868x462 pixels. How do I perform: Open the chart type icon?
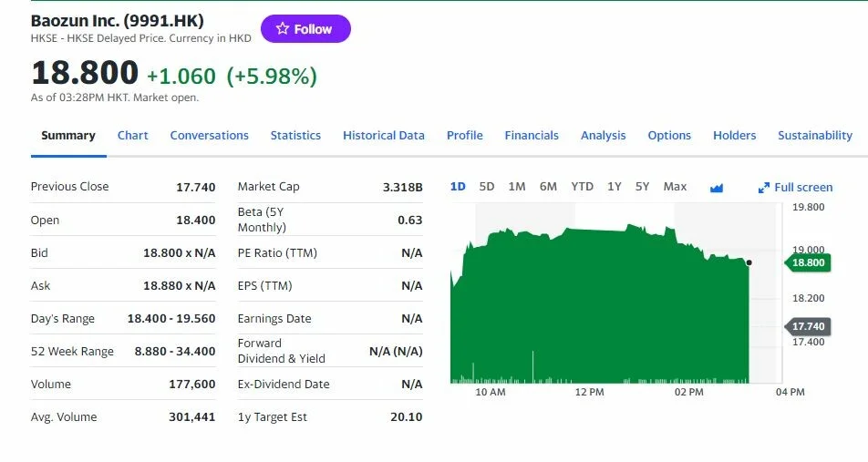pos(717,188)
